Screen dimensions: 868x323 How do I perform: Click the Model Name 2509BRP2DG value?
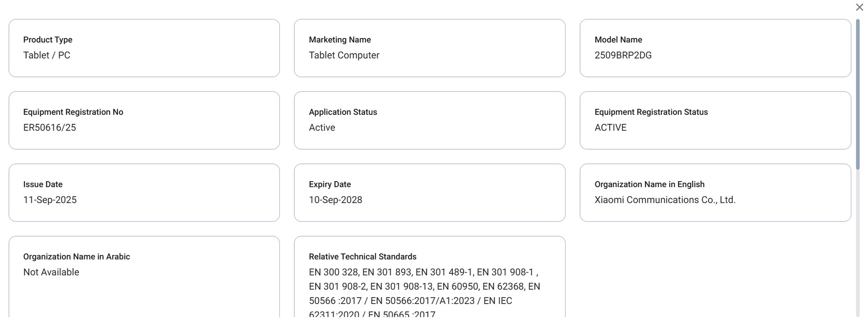pos(623,55)
